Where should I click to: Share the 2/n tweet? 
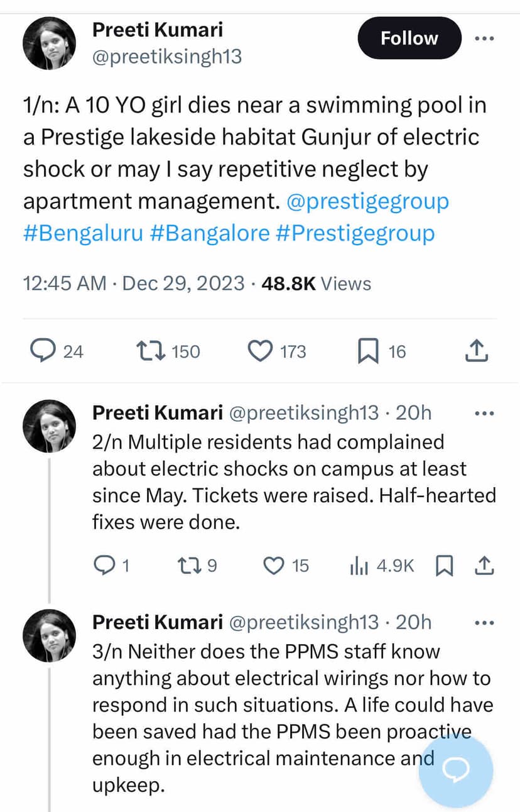[484, 566]
